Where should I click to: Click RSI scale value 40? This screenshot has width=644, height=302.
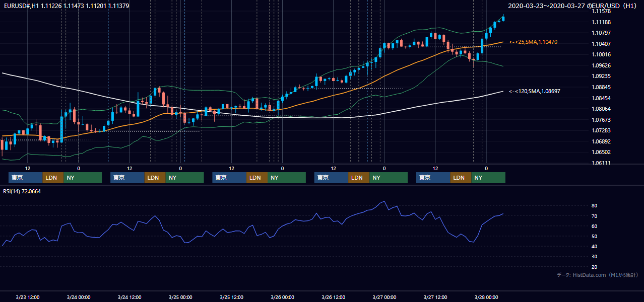[x=594, y=247]
